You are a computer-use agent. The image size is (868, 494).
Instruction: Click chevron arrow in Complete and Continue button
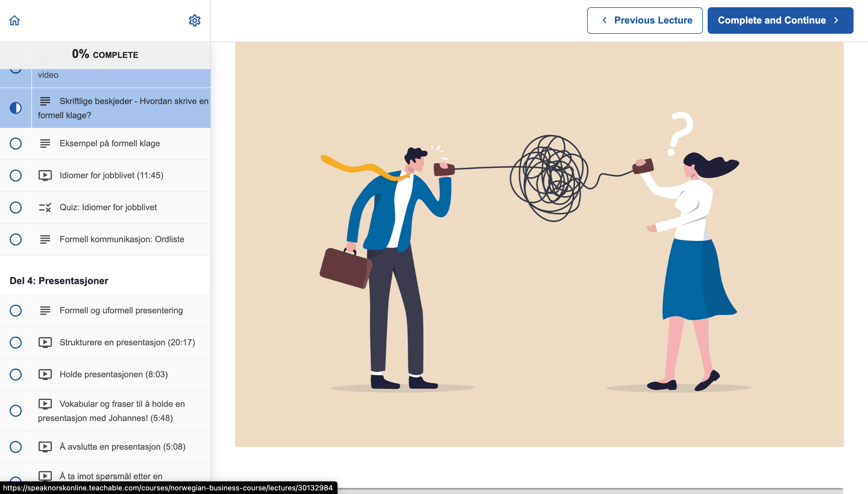[x=836, y=21]
